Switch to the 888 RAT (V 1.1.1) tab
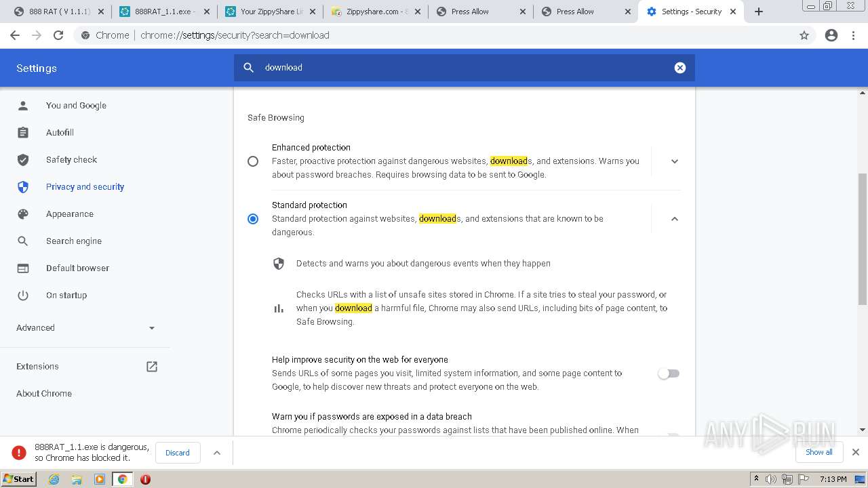Image resolution: width=868 pixels, height=488 pixels. 58,12
